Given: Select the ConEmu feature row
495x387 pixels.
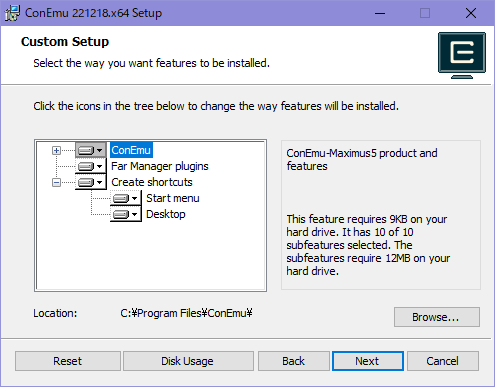Looking at the screenshot, I should tap(131, 150).
